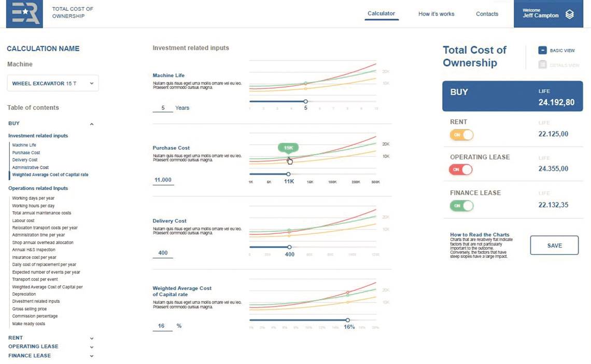Turn off the Finance Lease switch

(461, 206)
